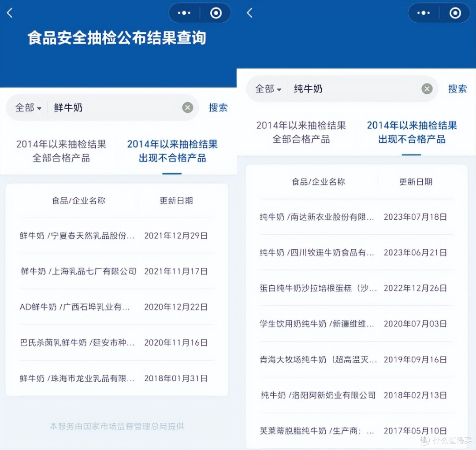The height and width of the screenshot is (450, 476).
Task: Open the 青海大牧场纯牛奶 row
Action: (x=356, y=360)
